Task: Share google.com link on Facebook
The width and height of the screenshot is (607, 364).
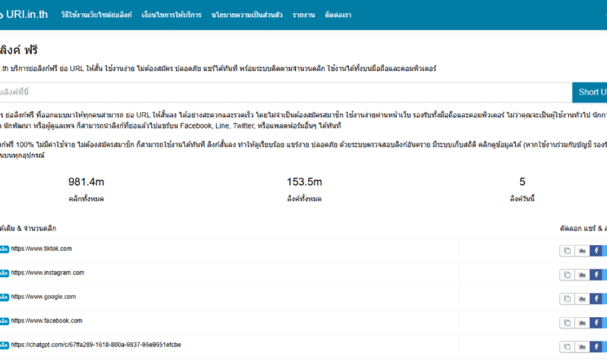Action: click(x=596, y=299)
